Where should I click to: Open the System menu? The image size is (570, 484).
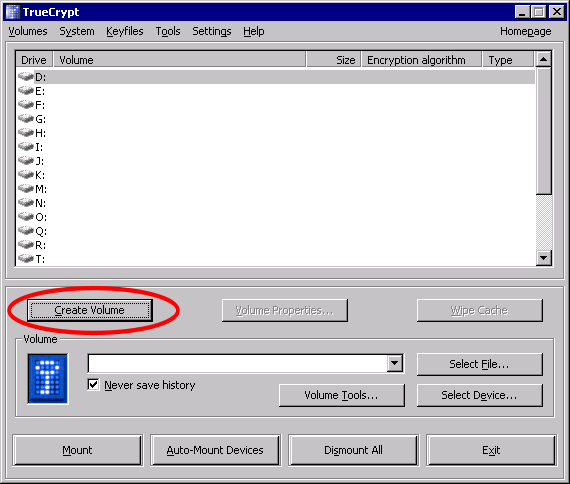click(77, 31)
